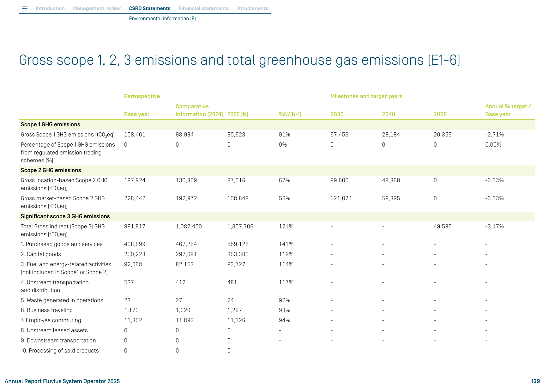Select Employee commuting base year value 11,852

[133, 320]
